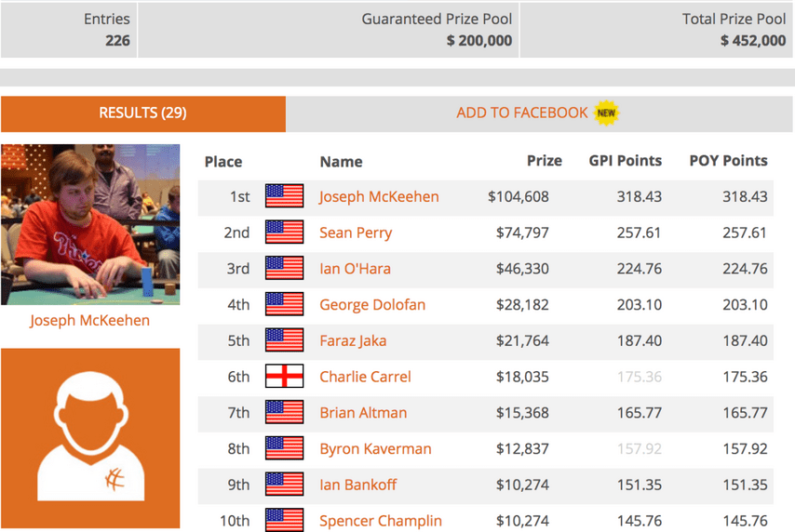Click the flag icon in Byron Kaverman's row
The image size is (795, 532).
(285, 448)
